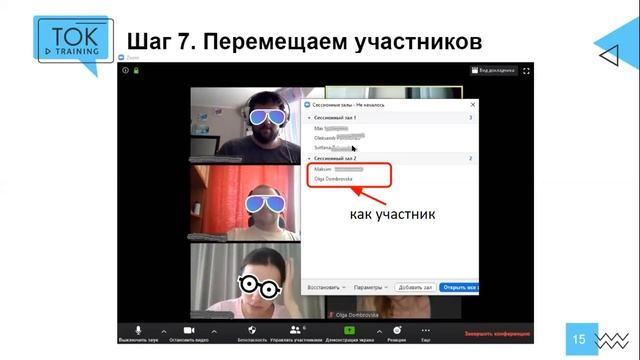Screen dimensions: 640x360
Task: Select Olga Dombrovska's video tile
Action: [x=394, y=307]
